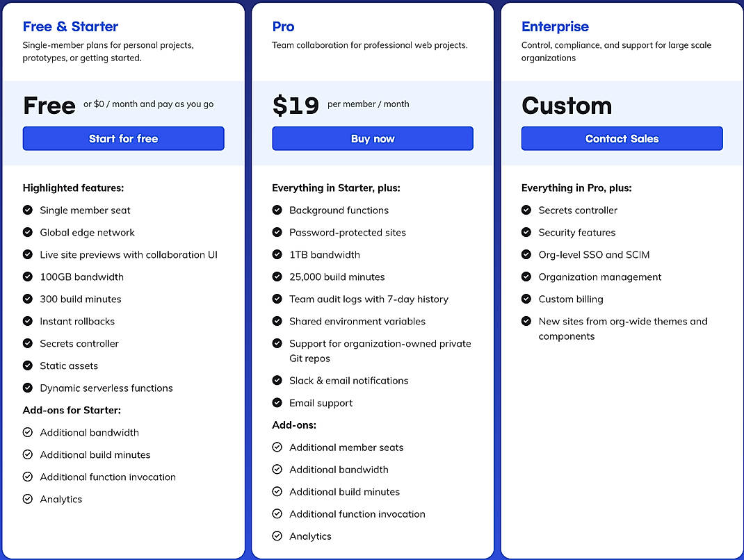Click the check icon beside "Custom billing"
The width and height of the screenshot is (744, 560).
coord(526,299)
